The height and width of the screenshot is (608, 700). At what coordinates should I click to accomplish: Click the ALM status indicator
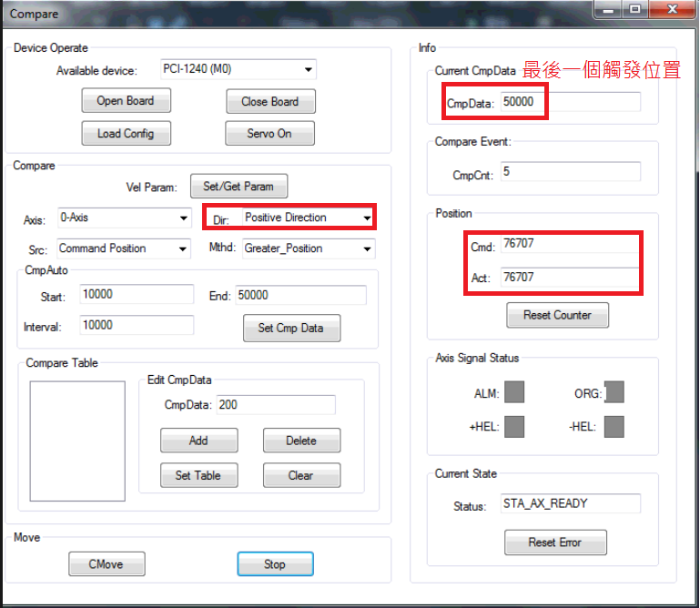[x=514, y=392]
